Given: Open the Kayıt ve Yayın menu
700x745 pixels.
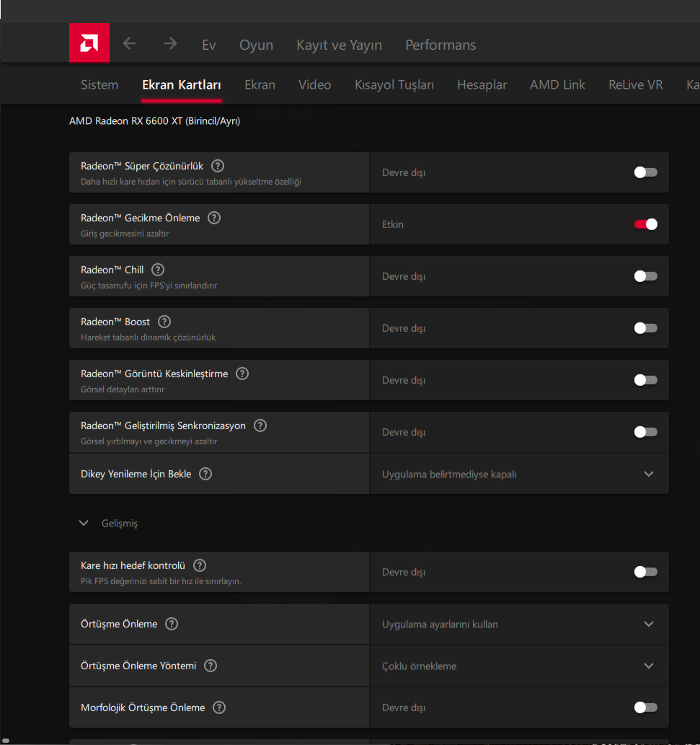Looking at the screenshot, I should (x=339, y=45).
